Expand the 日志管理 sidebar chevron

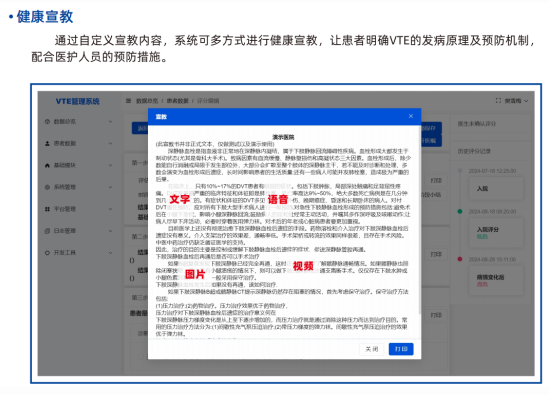[110, 231]
